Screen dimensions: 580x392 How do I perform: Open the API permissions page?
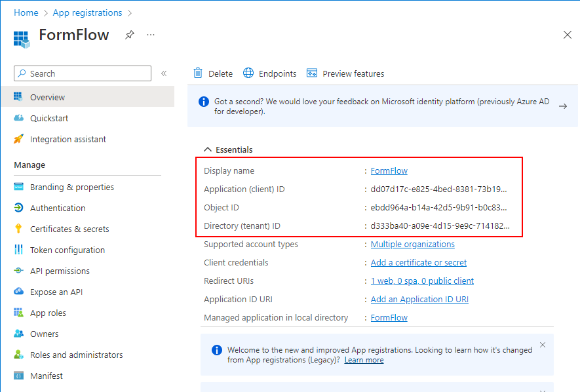(x=60, y=271)
